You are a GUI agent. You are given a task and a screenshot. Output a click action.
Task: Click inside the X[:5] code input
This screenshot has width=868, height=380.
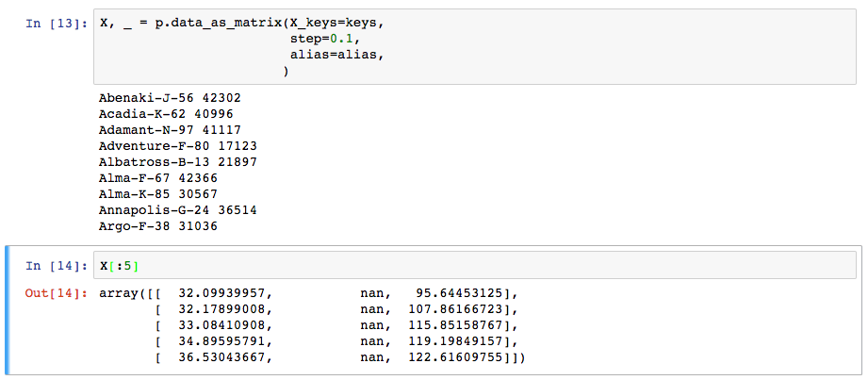pos(475,265)
